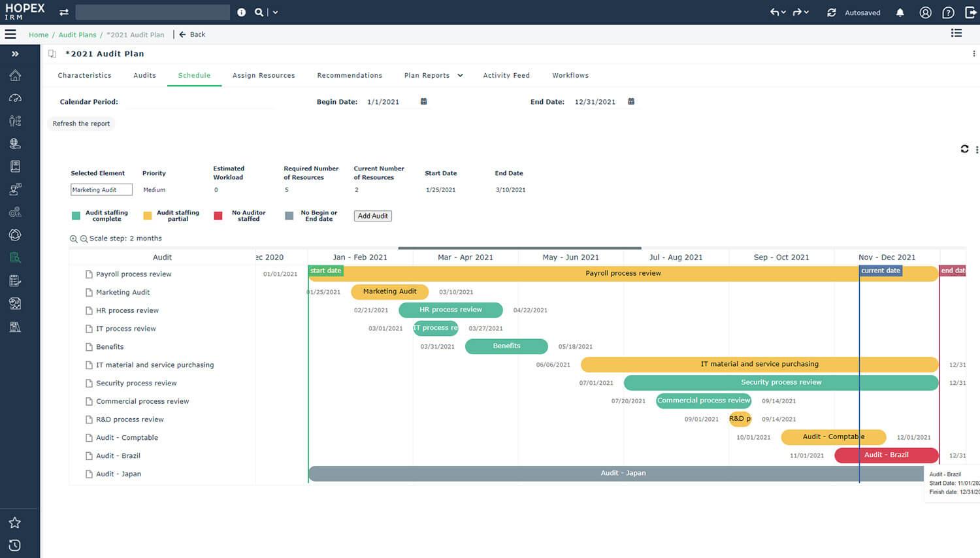
Task: Click the redo arrow in top bar
Action: click(x=798, y=12)
